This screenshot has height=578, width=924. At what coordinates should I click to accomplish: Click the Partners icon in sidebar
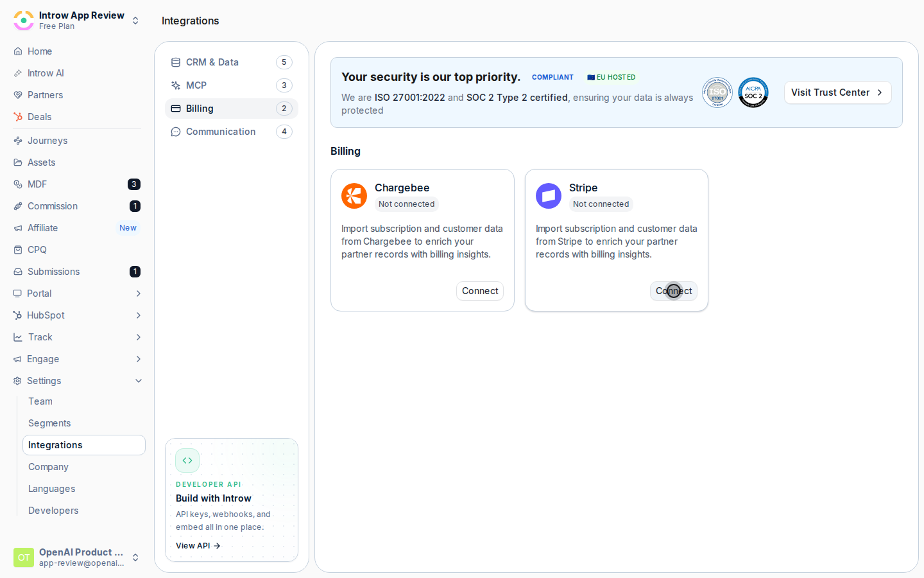click(x=18, y=95)
